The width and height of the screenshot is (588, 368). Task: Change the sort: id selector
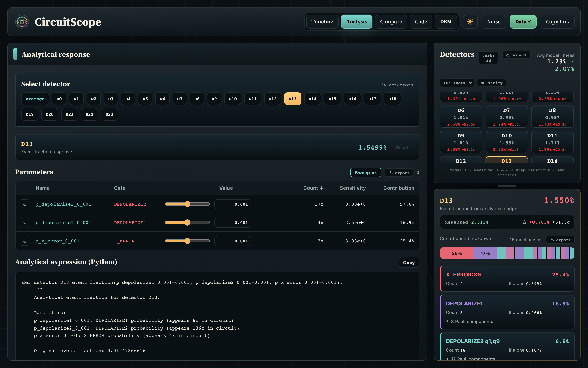tap(488, 58)
